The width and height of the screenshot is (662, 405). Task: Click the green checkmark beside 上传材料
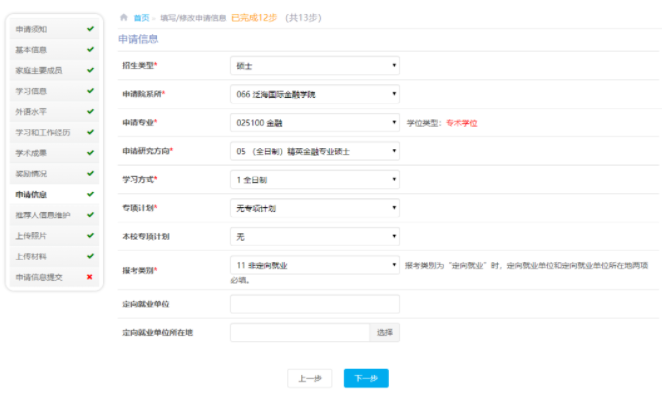(90, 256)
